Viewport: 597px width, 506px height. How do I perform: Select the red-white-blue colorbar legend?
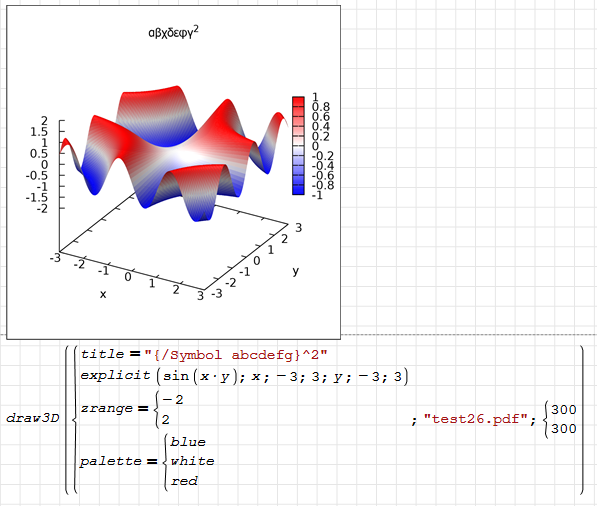pos(298,146)
